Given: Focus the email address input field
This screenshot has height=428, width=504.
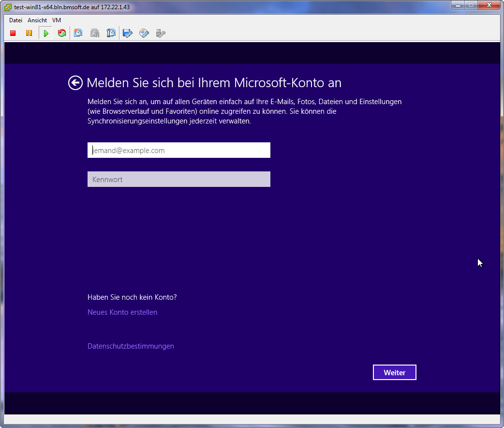Looking at the screenshot, I should tap(178, 150).
